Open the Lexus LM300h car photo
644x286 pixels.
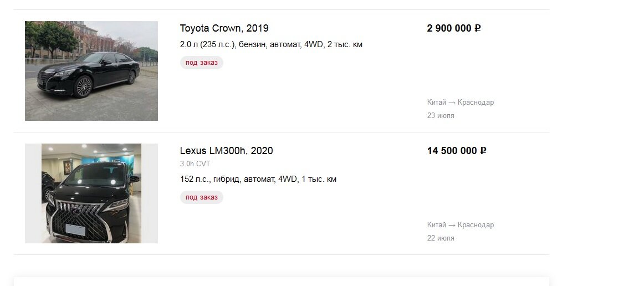(x=91, y=193)
